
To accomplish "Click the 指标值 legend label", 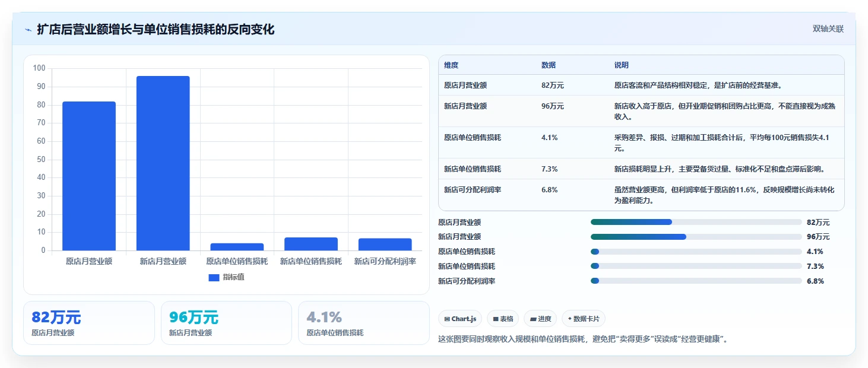I will 233,277.
